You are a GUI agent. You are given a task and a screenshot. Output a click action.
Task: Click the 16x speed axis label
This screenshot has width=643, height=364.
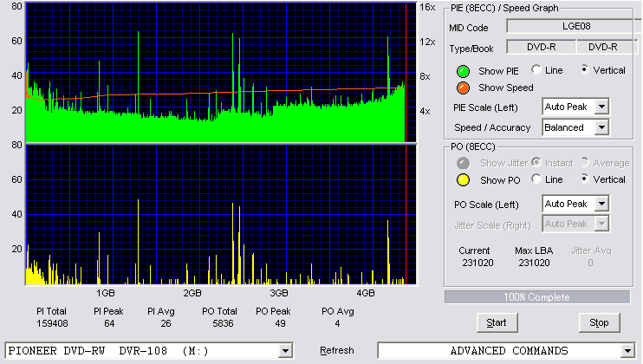coord(427,7)
